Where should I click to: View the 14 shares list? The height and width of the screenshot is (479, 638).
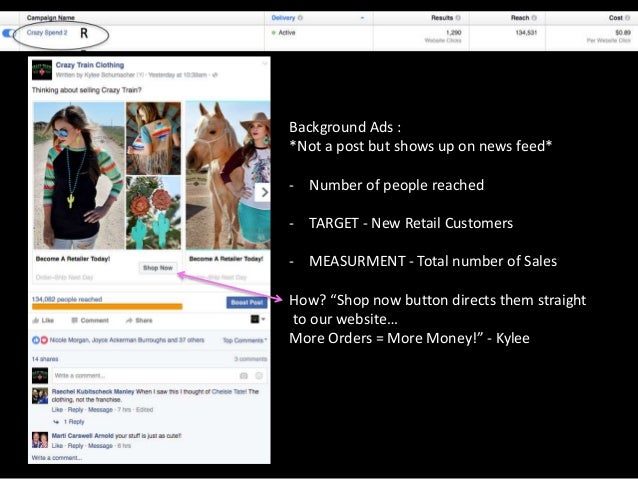45,359
